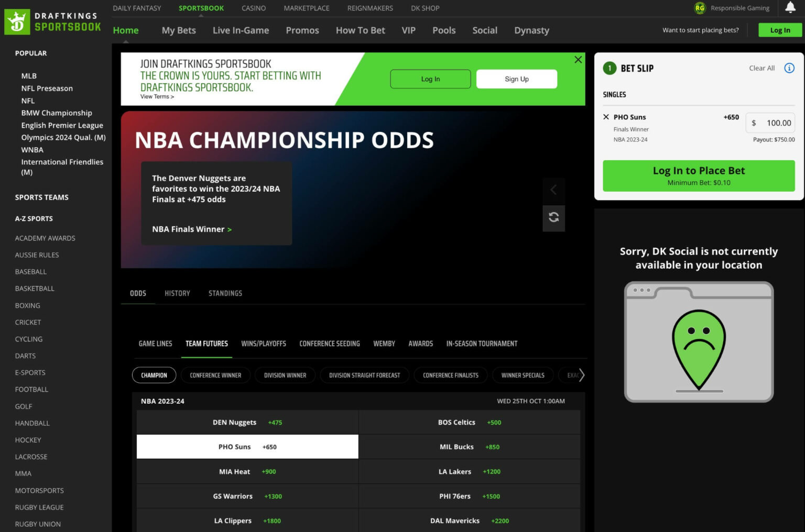Click the DraftKings Sportsbook crown logo
This screenshot has height=532, width=805.
coord(17,22)
